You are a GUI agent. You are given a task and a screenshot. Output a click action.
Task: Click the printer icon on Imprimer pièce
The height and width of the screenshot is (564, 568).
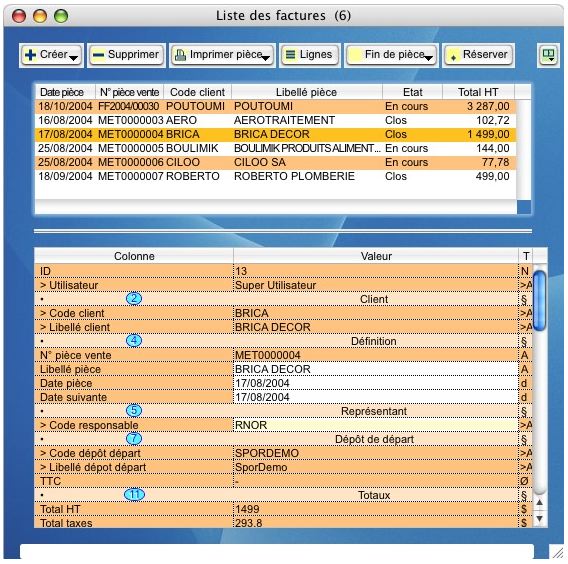180,55
